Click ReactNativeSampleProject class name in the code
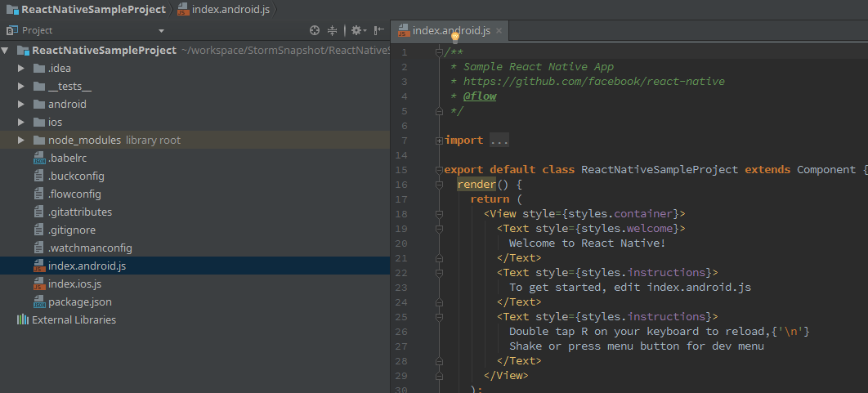The width and height of the screenshot is (868, 393). (660, 170)
